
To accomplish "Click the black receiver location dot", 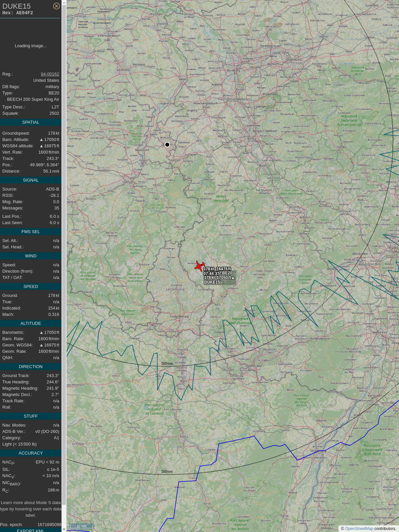I will [167, 145].
